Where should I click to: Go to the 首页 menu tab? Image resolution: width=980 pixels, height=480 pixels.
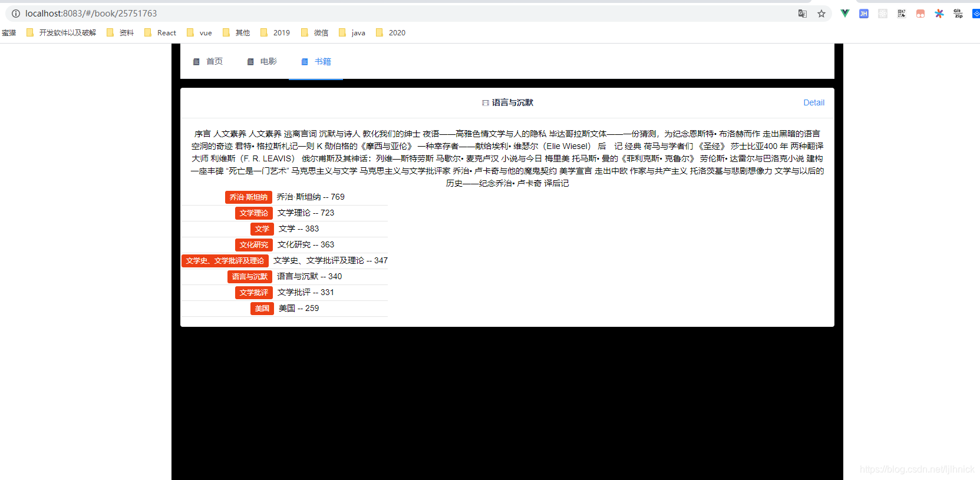[207, 62]
